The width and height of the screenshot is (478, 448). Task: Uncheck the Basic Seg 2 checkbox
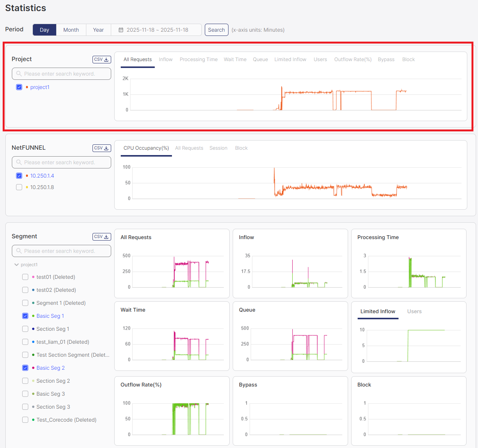pyautogui.click(x=25, y=368)
